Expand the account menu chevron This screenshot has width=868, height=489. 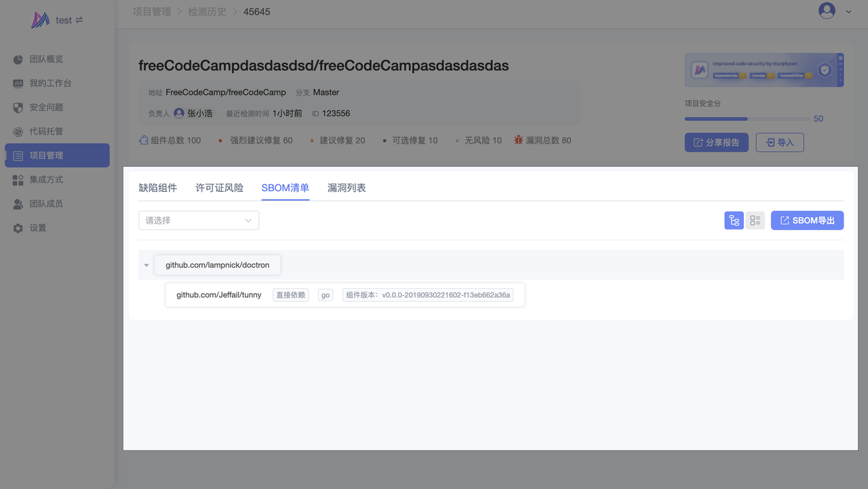pyautogui.click(x=848, y=12)
